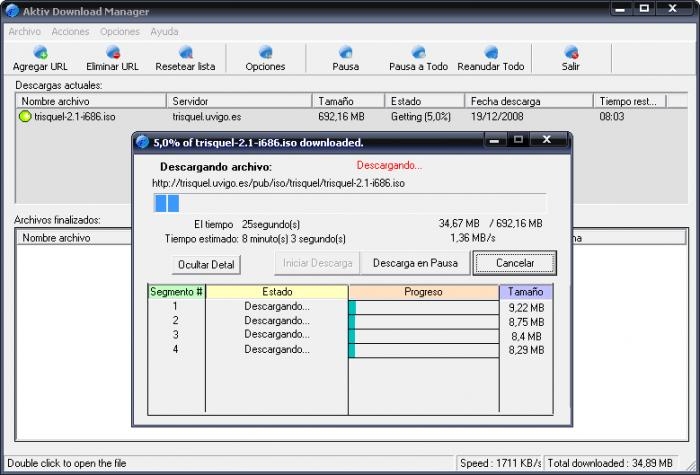Close the download progress dialog
This screenshot has height=475, width=700.
point(547,140)
